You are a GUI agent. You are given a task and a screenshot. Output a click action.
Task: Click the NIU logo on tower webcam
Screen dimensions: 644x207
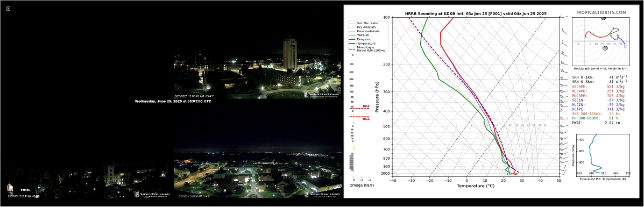point(322,94)
